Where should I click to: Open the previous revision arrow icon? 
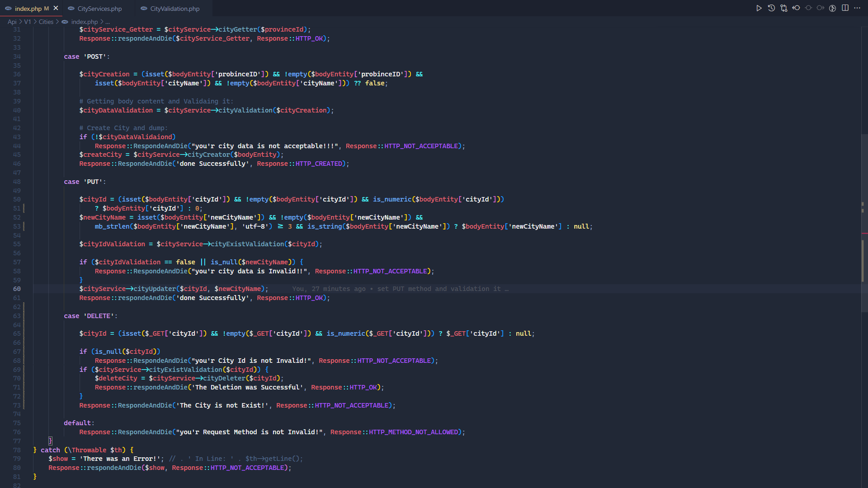[796, 8]
